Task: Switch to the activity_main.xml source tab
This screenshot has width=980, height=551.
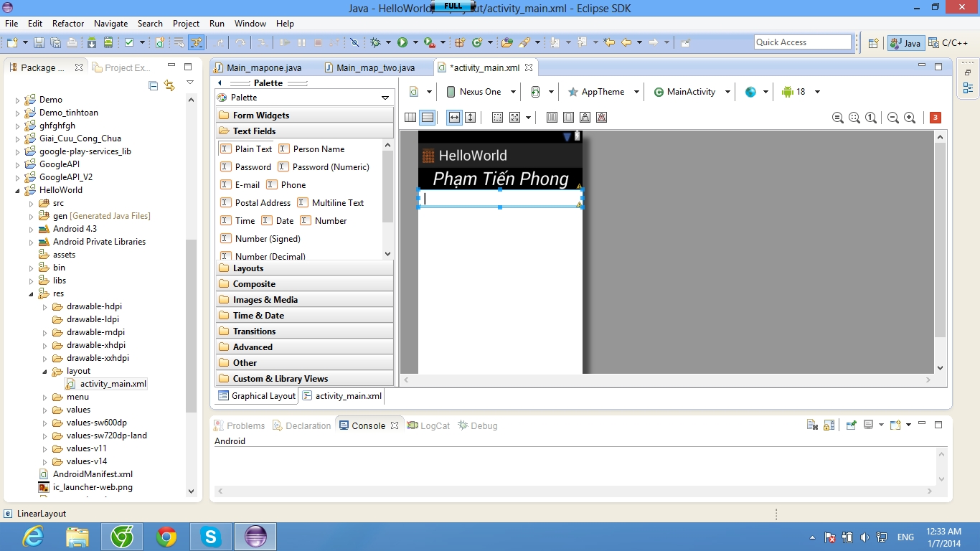Action: coord(341,396)
